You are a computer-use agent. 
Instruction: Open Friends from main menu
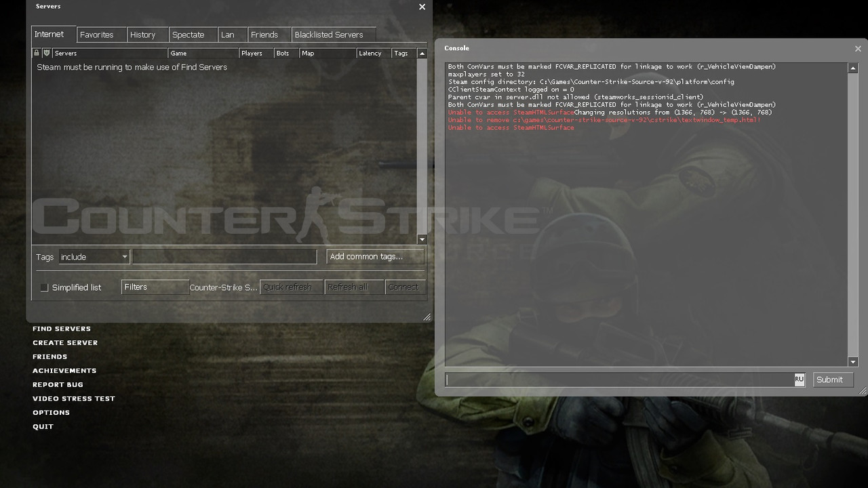click(50, 357)
